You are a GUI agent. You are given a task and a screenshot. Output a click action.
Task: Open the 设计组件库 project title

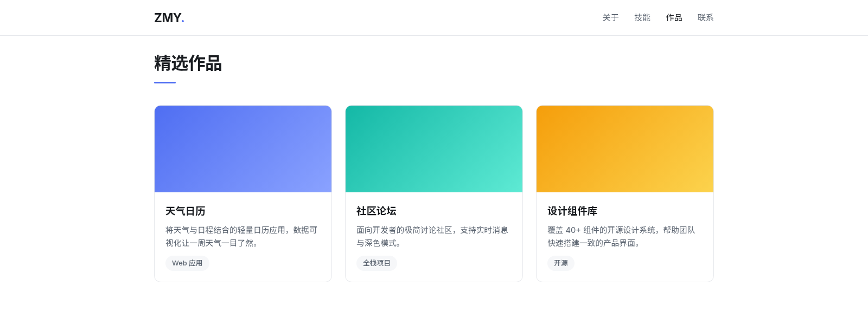tap(572, 211)
